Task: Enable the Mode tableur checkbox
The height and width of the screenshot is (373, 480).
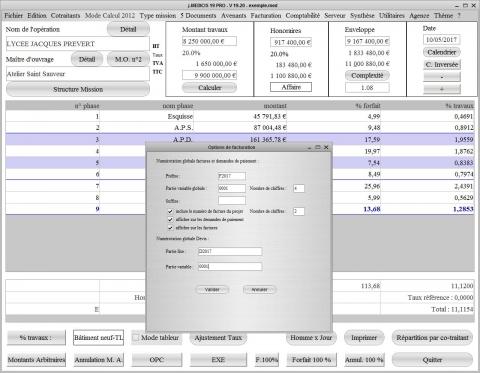Action: [x=136, y=338]
